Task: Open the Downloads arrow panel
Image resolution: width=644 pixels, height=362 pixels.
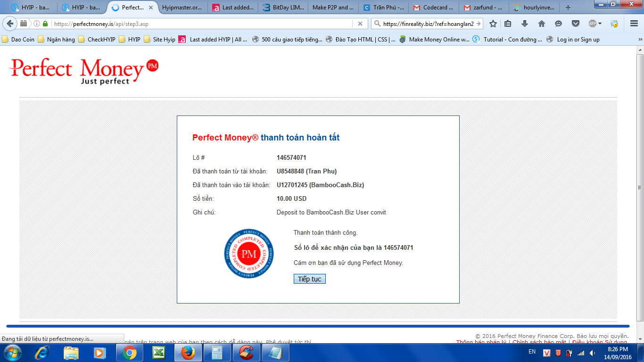Action: (x=525, y=24)
